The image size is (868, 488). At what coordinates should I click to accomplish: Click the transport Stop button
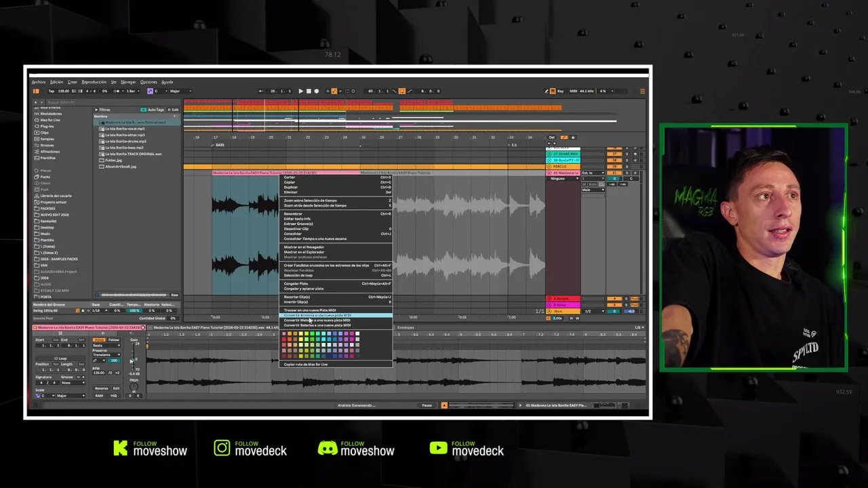tap(309, 91)
